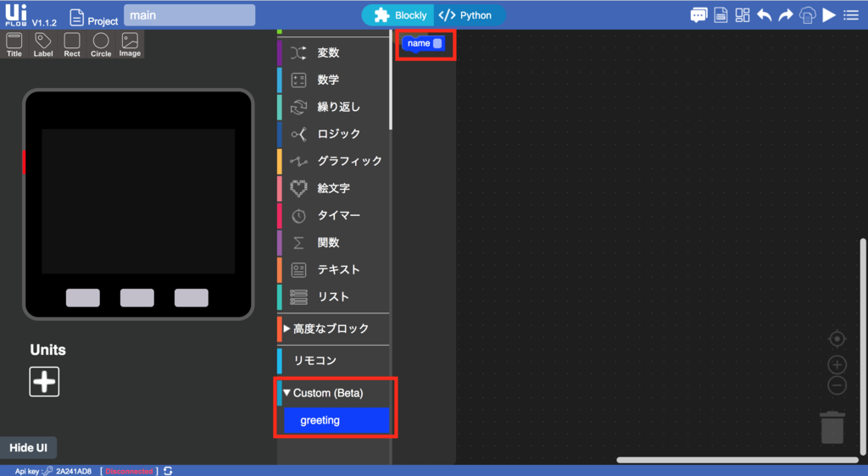Select the Title UI element tool
The image size is (868, 476).
point(14,45)
